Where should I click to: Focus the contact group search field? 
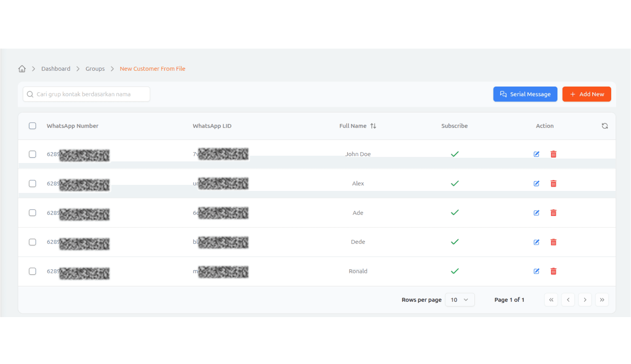(x=87, y=94)
